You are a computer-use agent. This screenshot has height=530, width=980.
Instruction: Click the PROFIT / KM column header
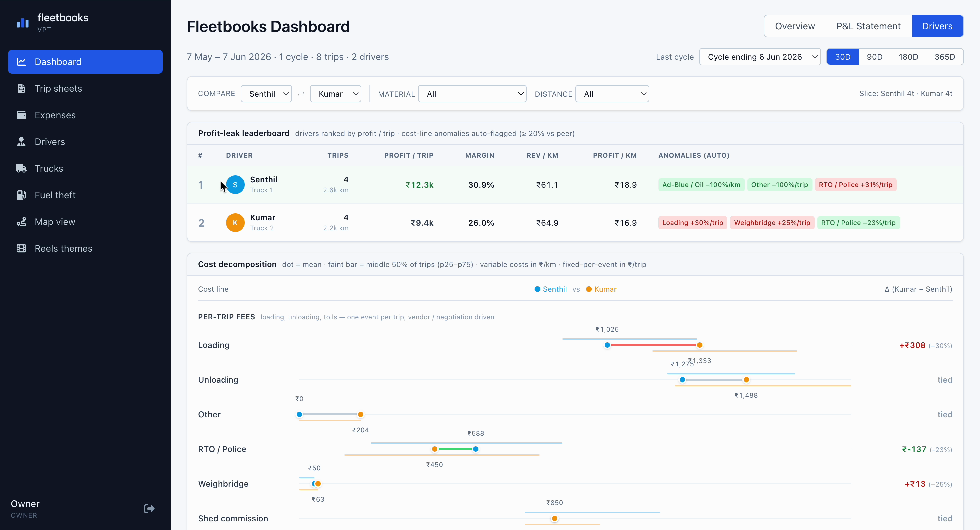[614, 155]
